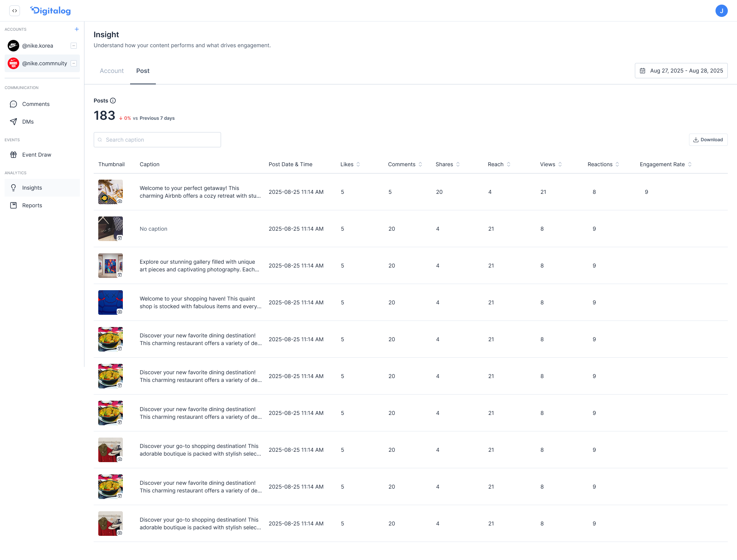Viewport: 737px width, 560px height.
Task: Open DMs in the Communication section
Action: (27, 122)
